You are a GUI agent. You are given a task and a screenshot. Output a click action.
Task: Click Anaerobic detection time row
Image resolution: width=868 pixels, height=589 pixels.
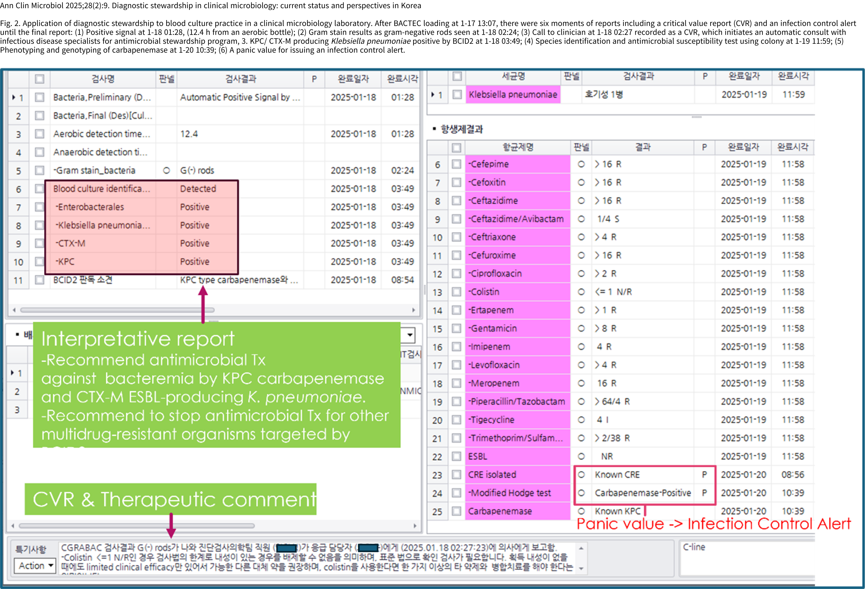(214, 152)
